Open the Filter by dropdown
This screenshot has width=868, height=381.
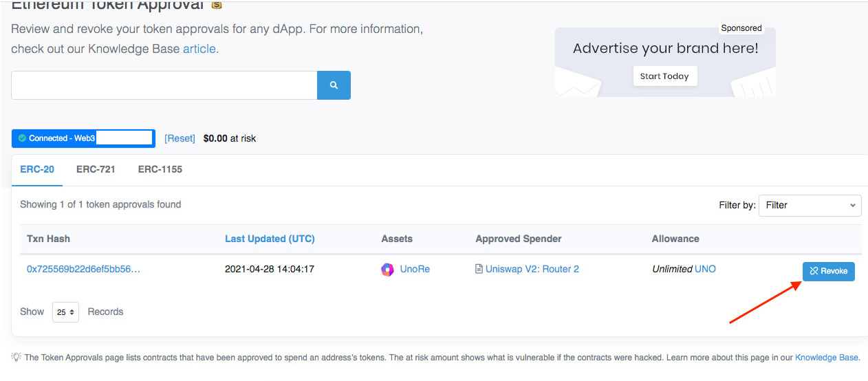810,205
